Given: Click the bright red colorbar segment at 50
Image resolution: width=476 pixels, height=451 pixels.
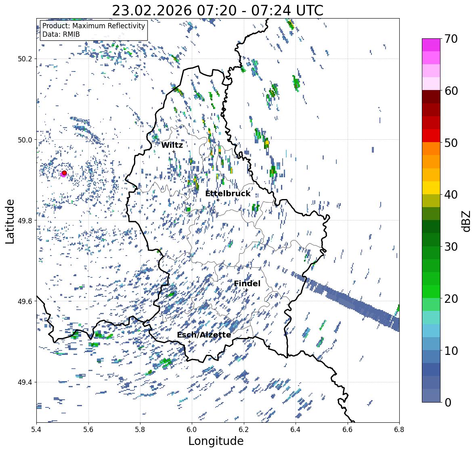Looking at the screenshot, I should 431,136.
